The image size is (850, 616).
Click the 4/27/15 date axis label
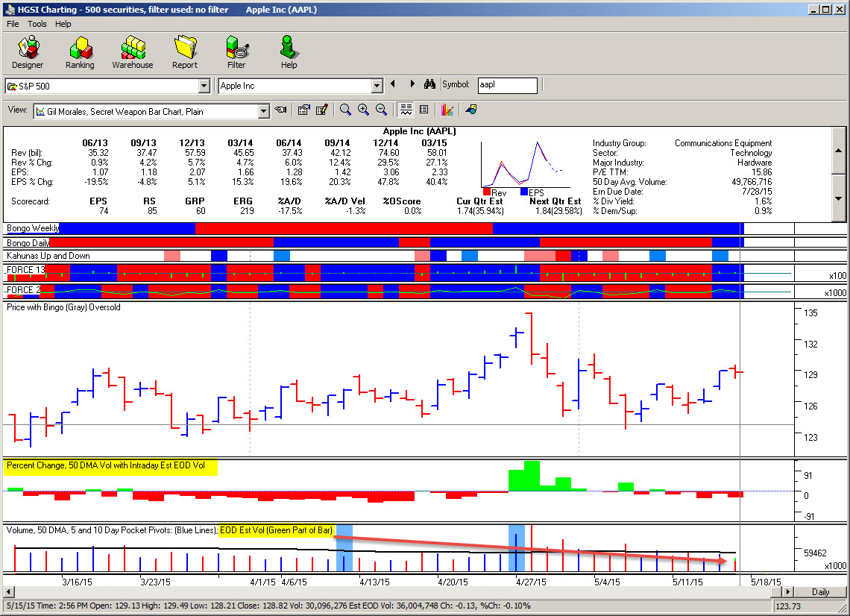tap(531, 582)
